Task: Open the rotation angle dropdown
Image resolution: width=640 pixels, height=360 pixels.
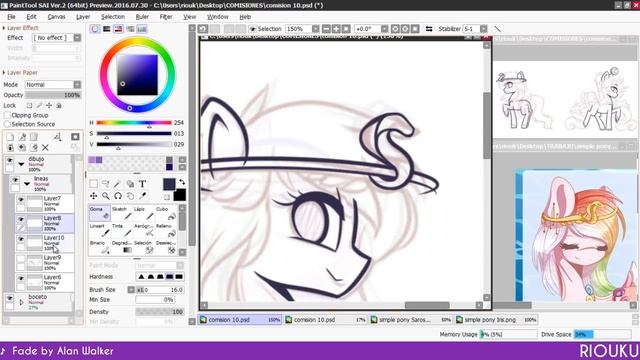Action: 384,29
